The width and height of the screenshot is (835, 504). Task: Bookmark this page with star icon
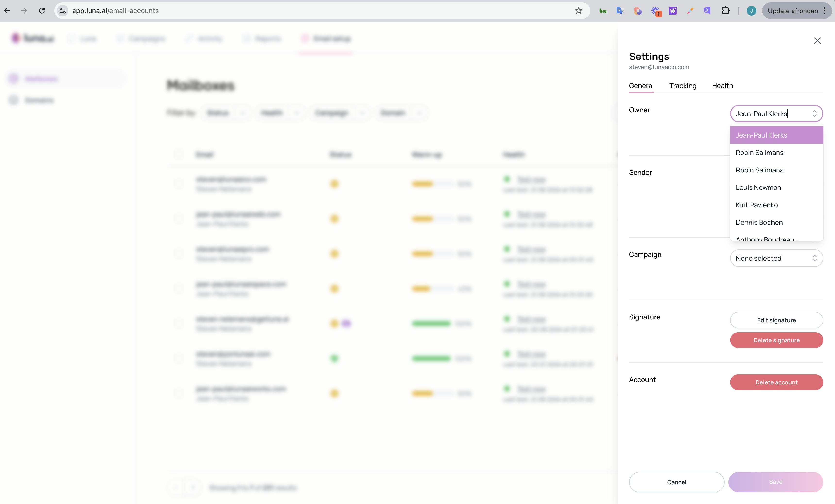click(578, 11)
